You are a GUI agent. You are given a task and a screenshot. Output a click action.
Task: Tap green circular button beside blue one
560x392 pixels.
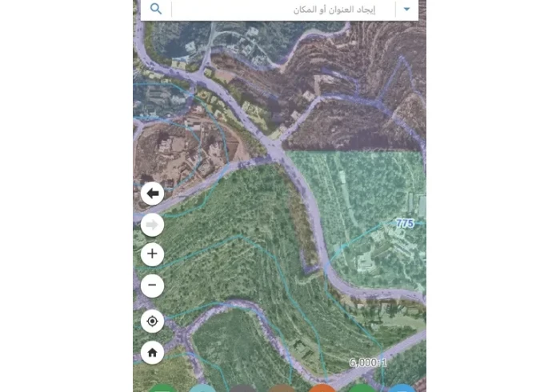[x=362, y=389]
